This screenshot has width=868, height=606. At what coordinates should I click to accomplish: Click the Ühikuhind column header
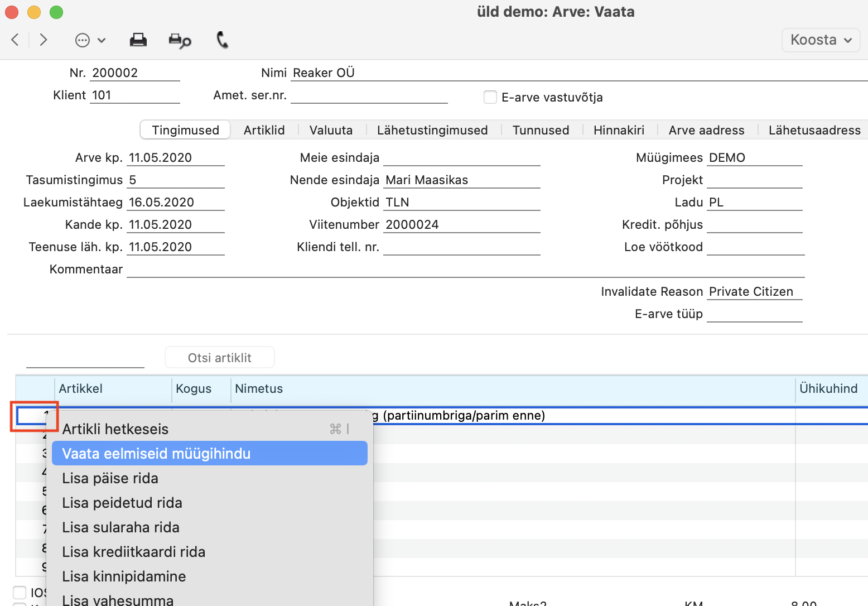click(828, 389)
